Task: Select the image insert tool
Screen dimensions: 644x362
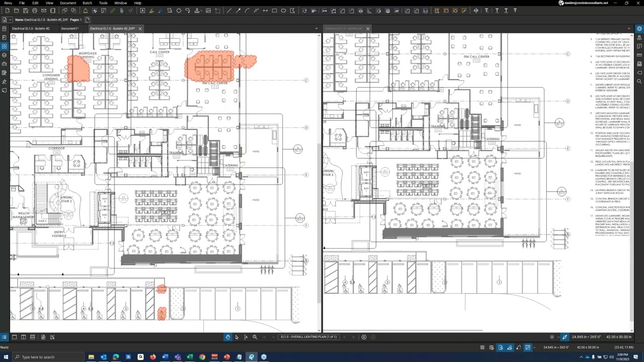Action: 208,11
